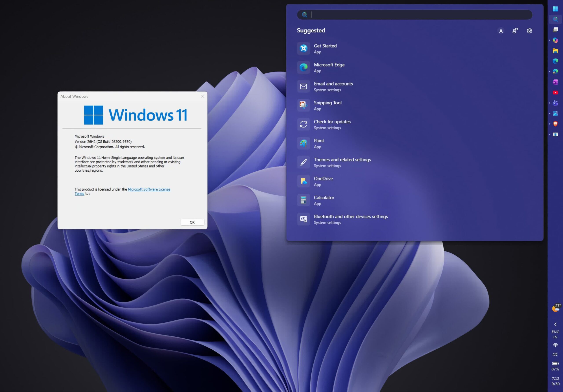The height and width of the screenshot is (392, 563).
Task: Open the Photos app on the taskbar
Action: (555, 113)
